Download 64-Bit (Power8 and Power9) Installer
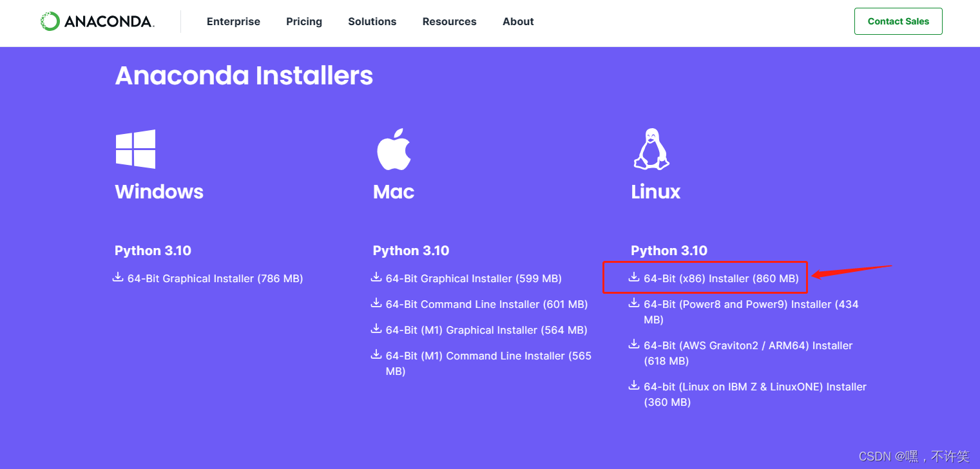The height and width of the screenshot is (469, 980). pyautogui.click(x=751, y=312)
